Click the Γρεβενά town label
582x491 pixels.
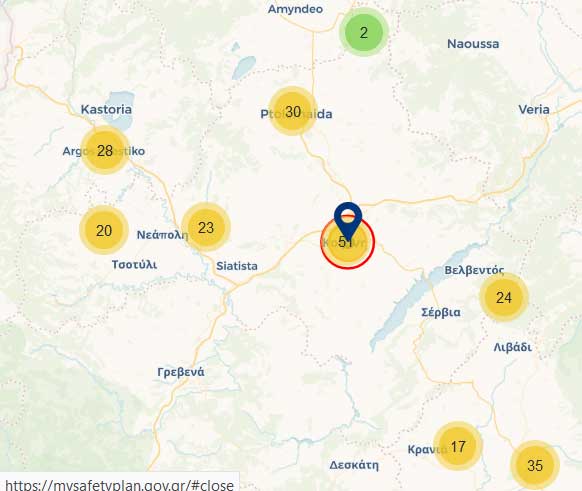coord(181,372)
